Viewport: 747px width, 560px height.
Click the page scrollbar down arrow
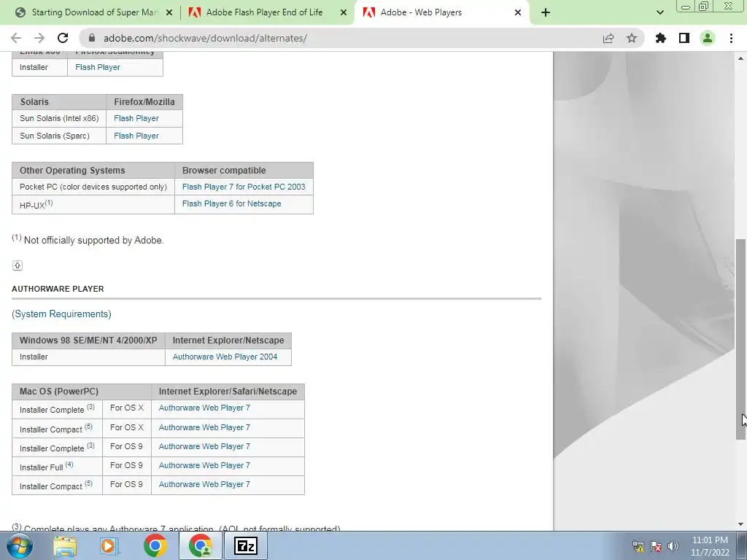[x=741, y=524]
